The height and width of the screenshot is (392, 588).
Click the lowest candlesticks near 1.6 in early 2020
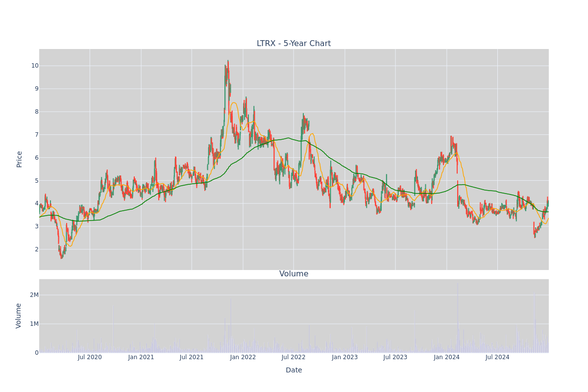point(61,256)
